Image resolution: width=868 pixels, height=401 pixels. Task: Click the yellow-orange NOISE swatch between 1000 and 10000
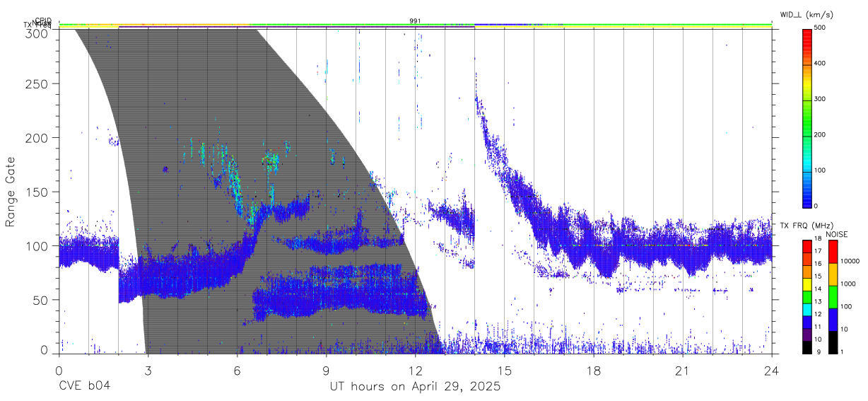click(833, 274)
